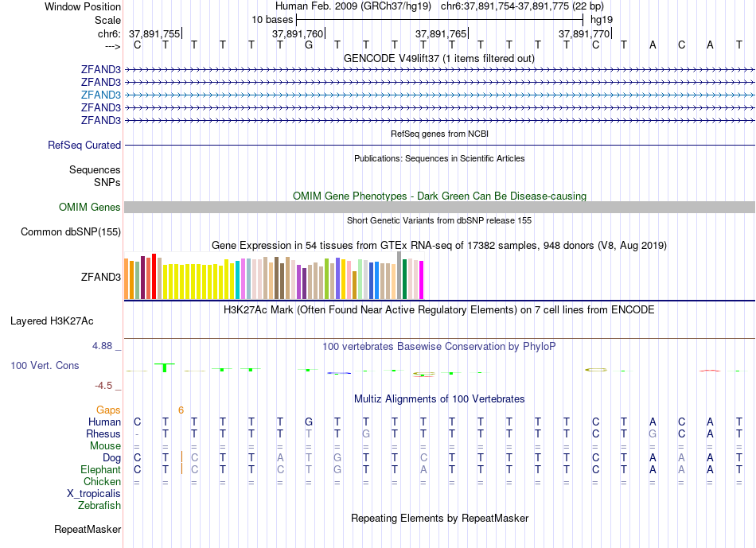
Task: Click the red bar in GTEx expression chart
Action: [154, 277]
